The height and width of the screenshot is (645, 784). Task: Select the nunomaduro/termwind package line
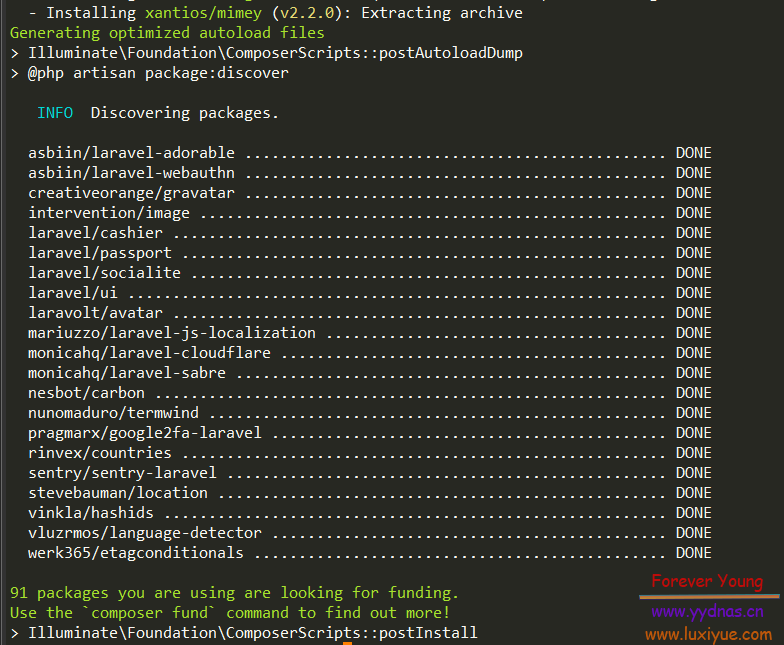[x=370, y=413]
